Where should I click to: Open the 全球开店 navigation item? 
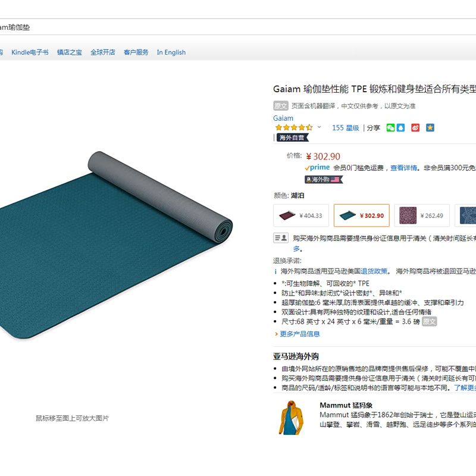pos(103,52)
